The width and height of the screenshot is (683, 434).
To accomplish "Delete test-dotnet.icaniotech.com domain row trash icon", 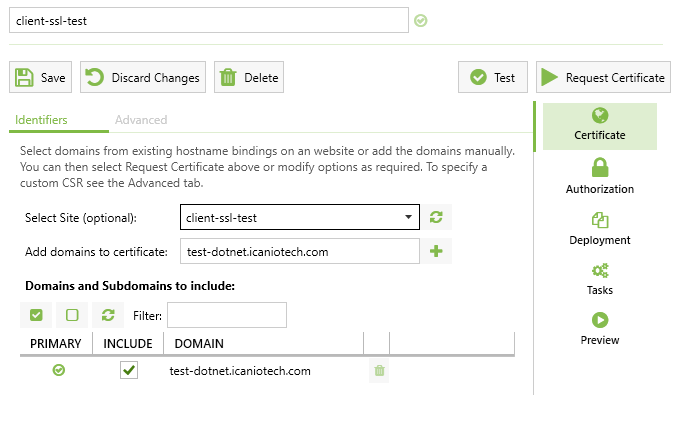I will coord(379,372).
